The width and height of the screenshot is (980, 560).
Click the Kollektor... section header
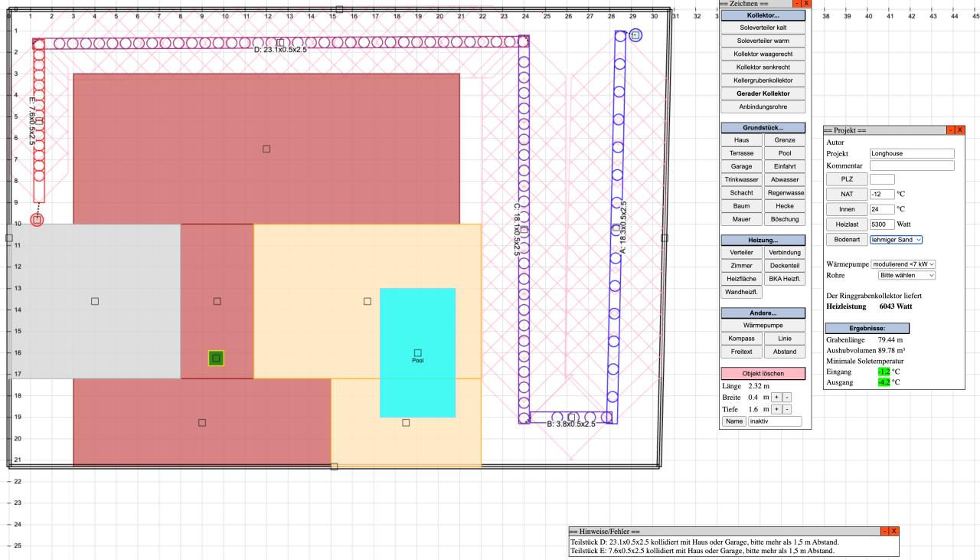[763, 15]
